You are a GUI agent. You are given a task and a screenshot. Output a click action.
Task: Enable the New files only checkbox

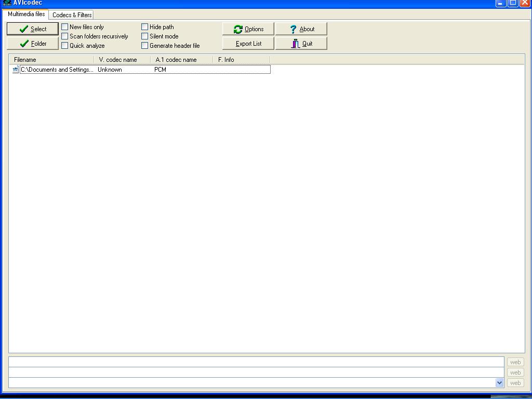[x=65, y=27]
